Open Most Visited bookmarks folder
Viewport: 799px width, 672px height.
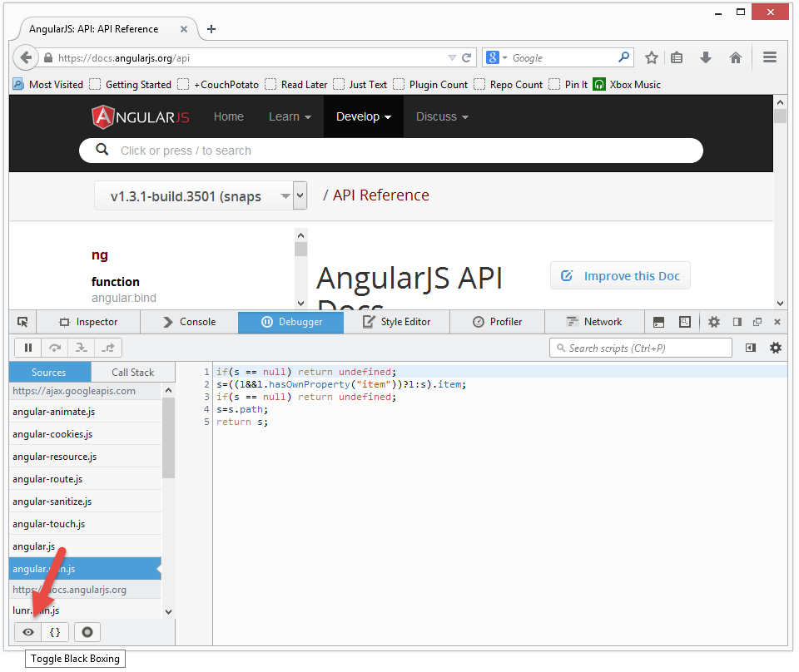click(48, 85)
